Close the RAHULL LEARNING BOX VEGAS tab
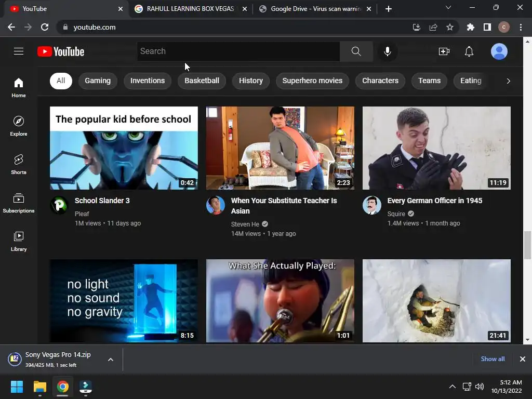This screenshot has width=532, height=399. [x=245, y=9]
